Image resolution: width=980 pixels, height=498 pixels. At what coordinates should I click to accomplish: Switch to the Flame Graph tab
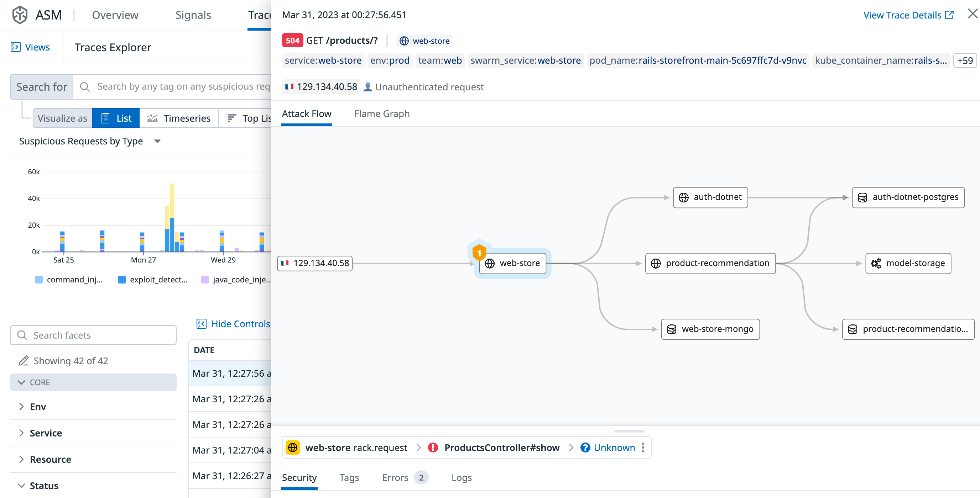382,114
